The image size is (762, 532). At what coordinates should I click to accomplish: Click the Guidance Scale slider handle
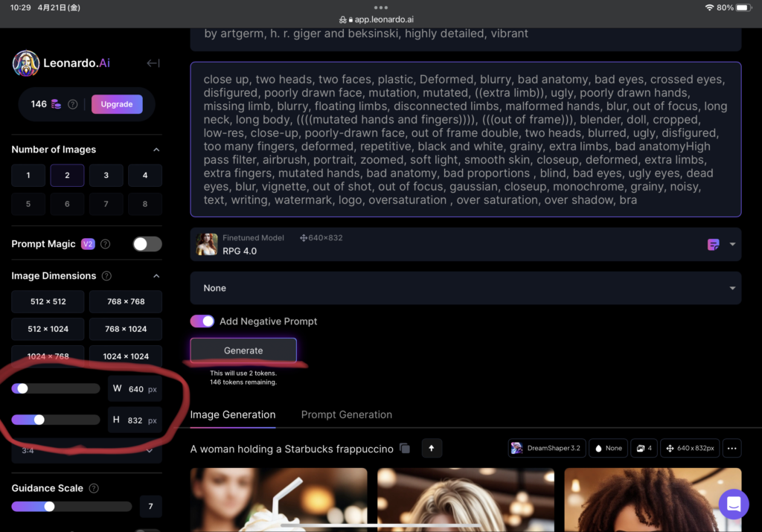point(49,507)
